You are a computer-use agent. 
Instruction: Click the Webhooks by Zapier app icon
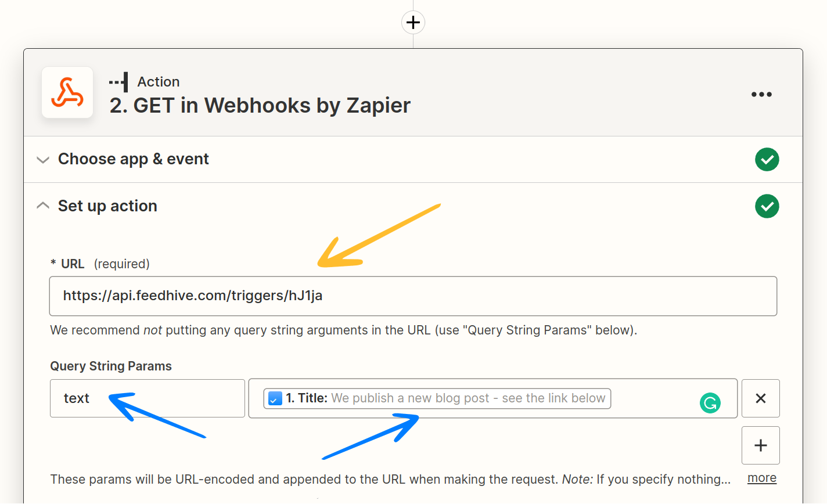coord(67,93)
